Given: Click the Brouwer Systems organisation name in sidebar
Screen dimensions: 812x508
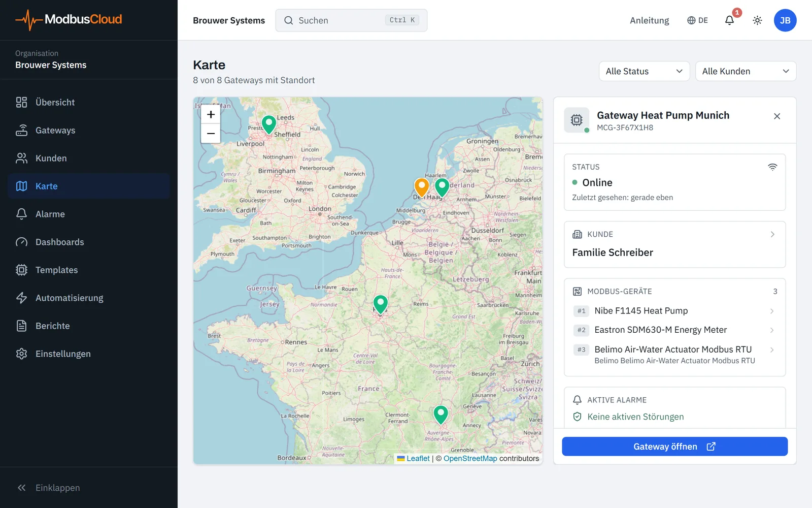Looking at the screenshot, I should pos(51,65).
